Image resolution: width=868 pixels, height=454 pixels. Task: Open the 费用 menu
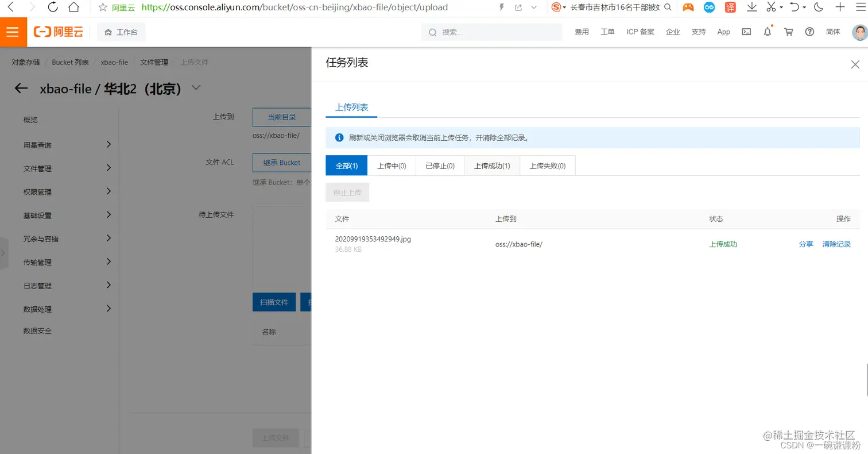582,32
